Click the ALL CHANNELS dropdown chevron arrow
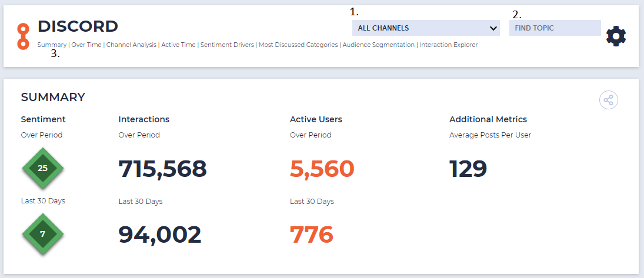Image resolution: width=644 pixels, height=278 pixels. point(493,28)
